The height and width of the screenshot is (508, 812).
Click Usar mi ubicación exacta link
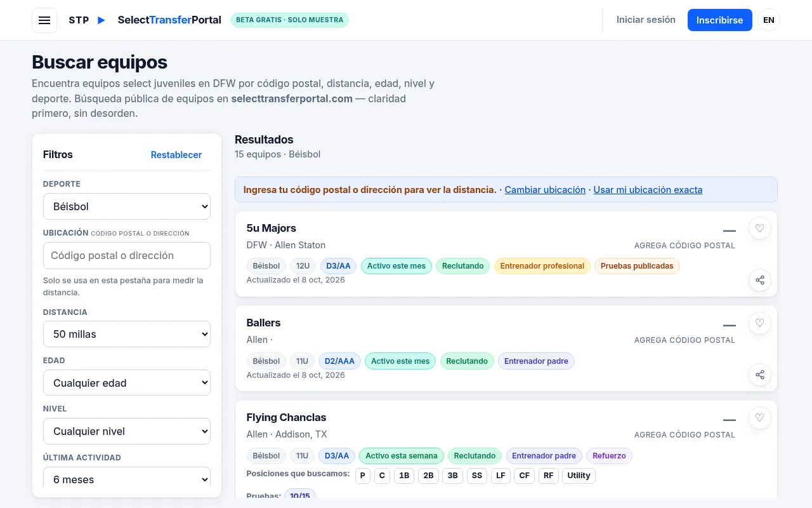tap(648, 190)
